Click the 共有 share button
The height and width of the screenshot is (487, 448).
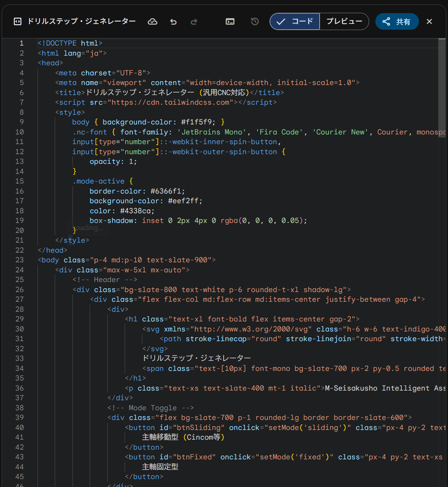(397, 21)
